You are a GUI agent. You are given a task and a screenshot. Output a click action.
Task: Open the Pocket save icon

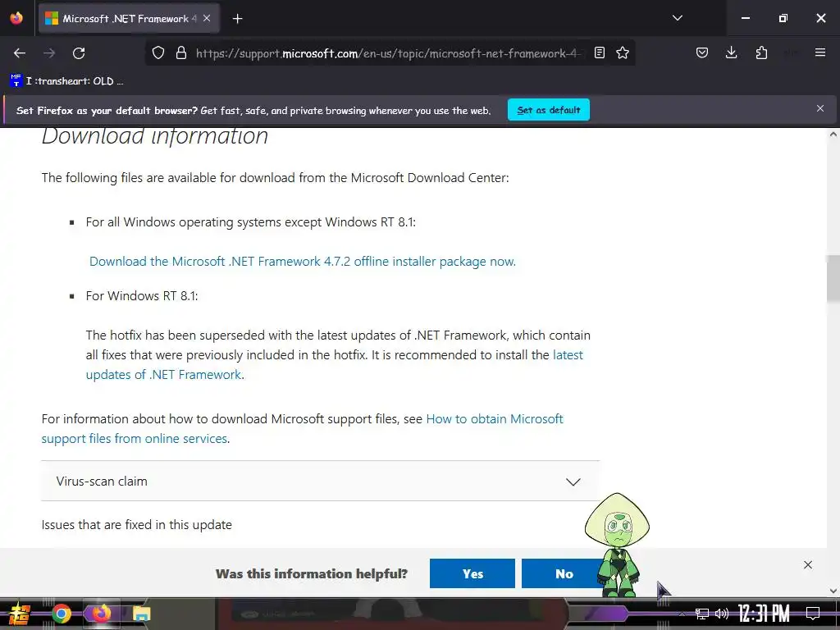[x=702, y=53]
